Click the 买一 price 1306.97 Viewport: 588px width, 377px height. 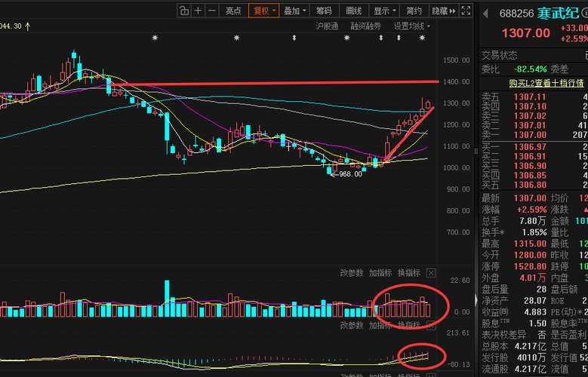pos(530,147)
